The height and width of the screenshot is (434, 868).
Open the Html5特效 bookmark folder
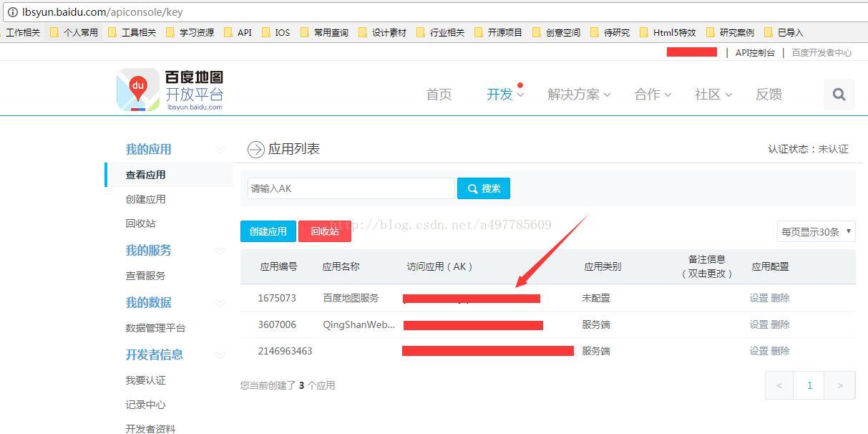(668, 32)
